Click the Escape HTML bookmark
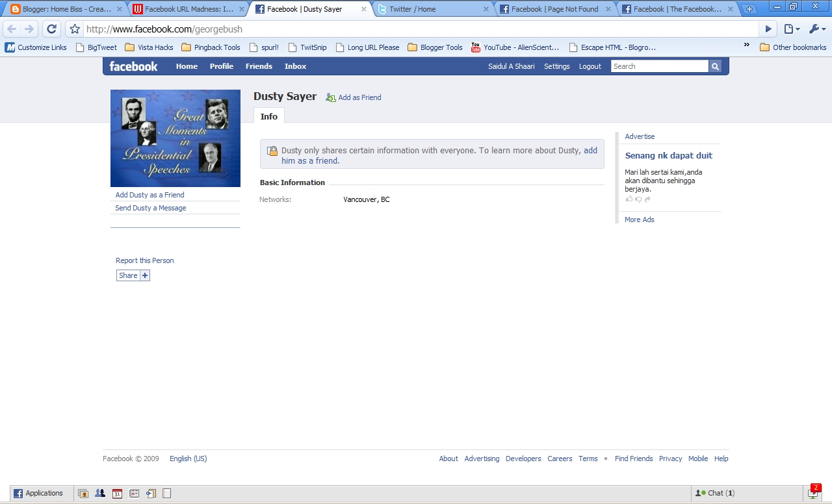 (612, 47)
